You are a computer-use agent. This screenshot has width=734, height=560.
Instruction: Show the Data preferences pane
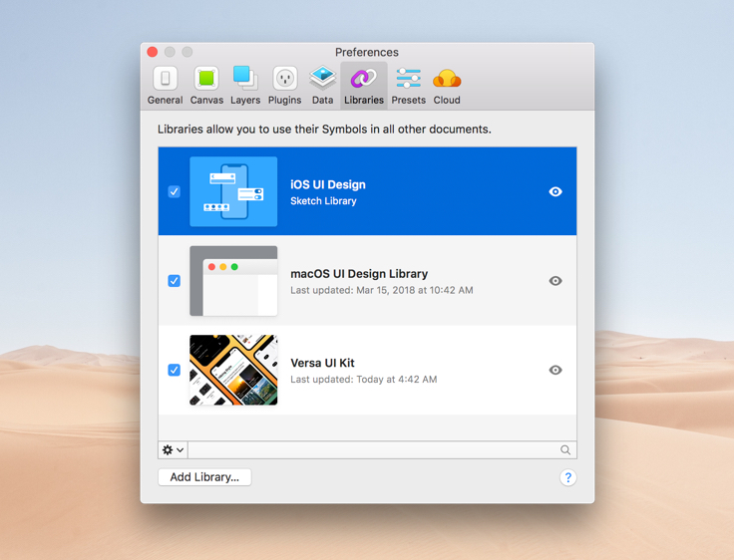(322, 85)
